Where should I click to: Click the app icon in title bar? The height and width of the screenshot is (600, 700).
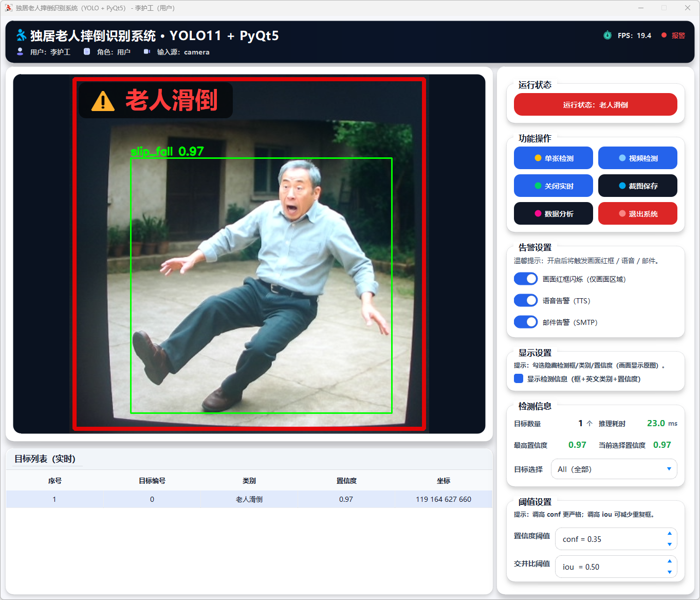[8, 8]
